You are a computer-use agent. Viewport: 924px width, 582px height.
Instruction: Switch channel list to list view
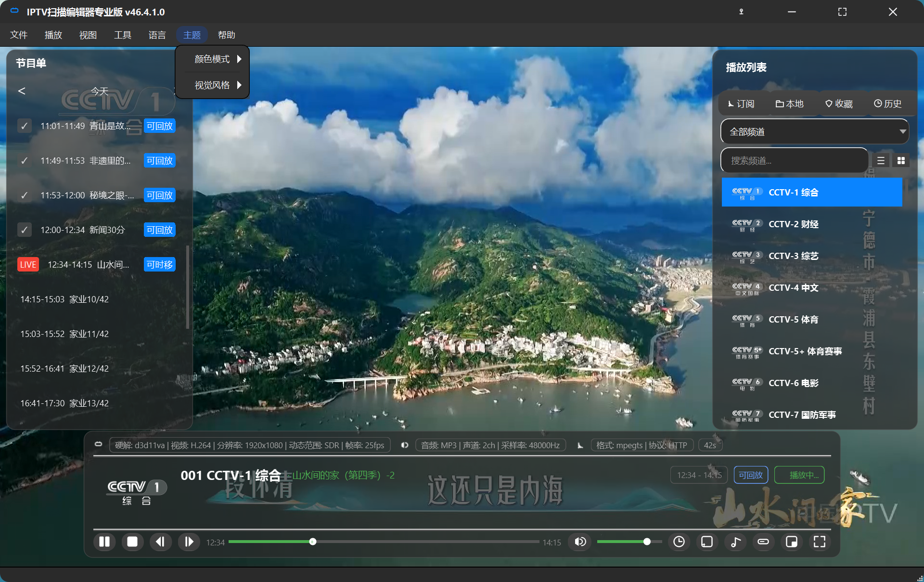[881, 161]
